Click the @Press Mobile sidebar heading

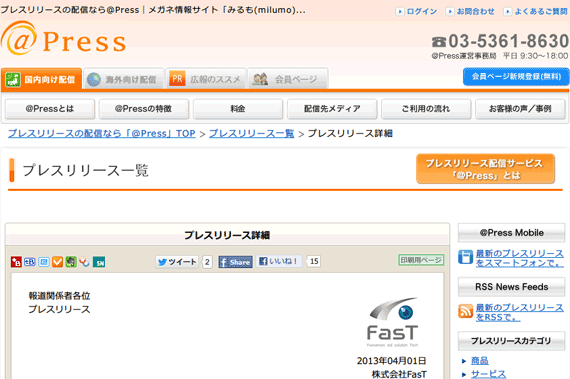(x=511, y=233)
